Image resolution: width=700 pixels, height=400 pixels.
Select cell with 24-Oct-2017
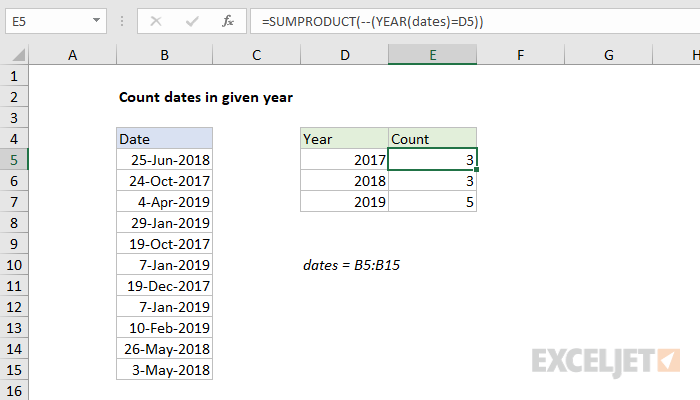coord(164,181)
